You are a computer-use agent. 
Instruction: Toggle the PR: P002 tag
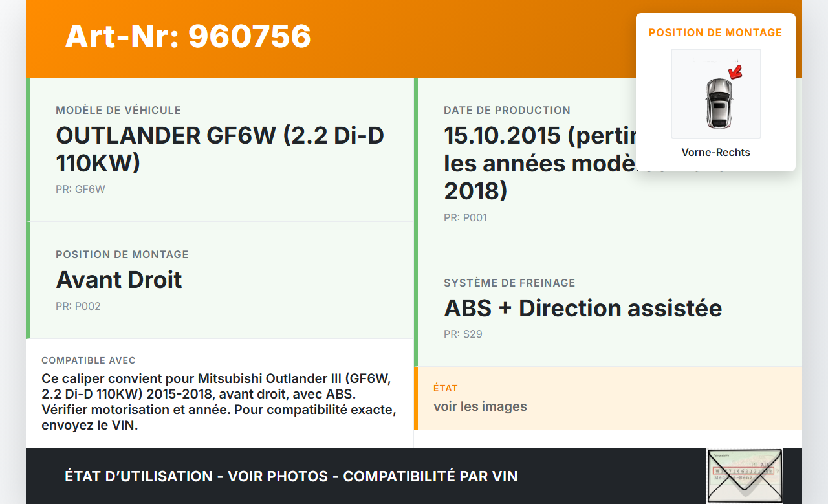78,306
